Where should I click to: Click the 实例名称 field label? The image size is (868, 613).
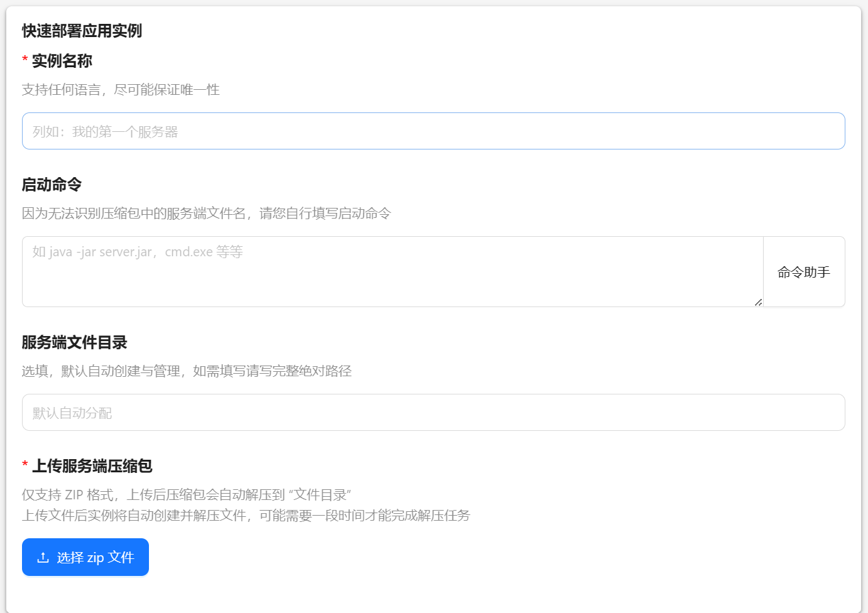tap(62, 61)
